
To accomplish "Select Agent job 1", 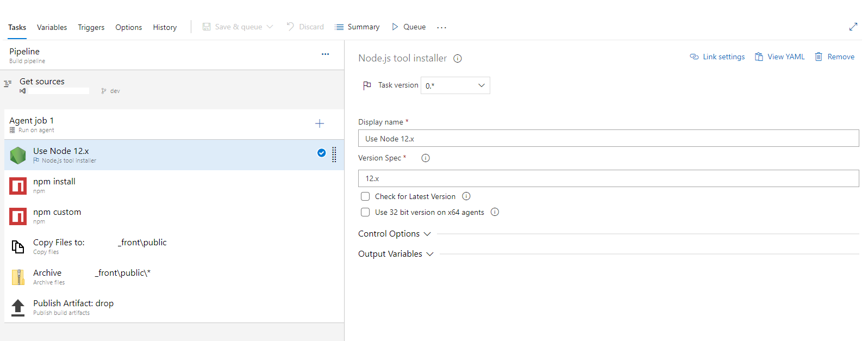I will [174, 125].
